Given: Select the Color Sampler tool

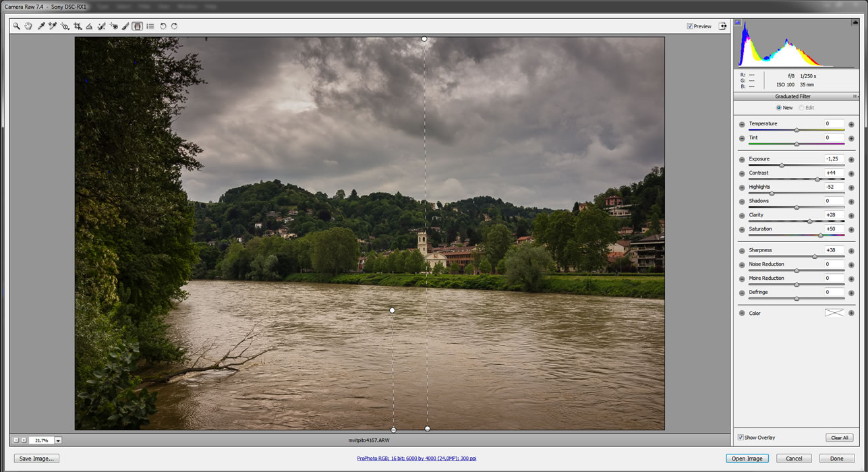Looking at the screenshot, I should pyautogui.click(x=53, y=26).
